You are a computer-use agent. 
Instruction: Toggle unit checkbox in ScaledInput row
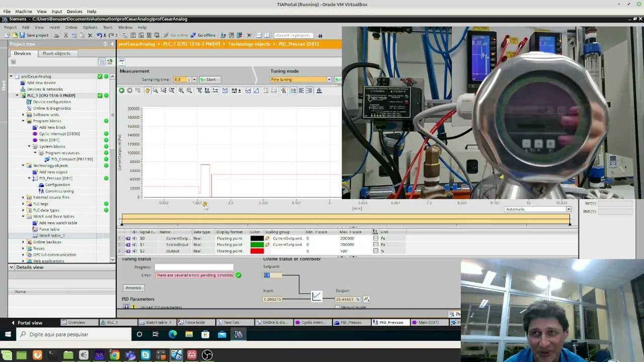tap(375, 244)
